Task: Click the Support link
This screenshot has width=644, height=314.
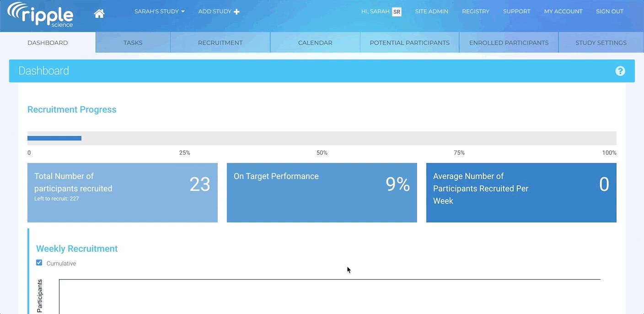Action: (516, 11)
